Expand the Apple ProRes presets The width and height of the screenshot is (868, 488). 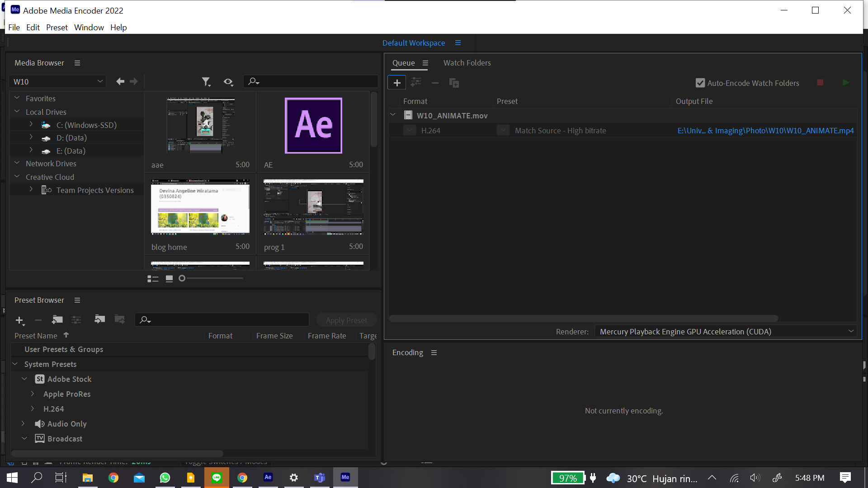[33, 394]
